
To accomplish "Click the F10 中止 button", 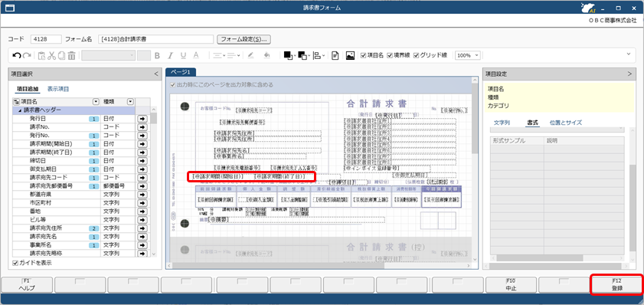I will coord(511,284).
